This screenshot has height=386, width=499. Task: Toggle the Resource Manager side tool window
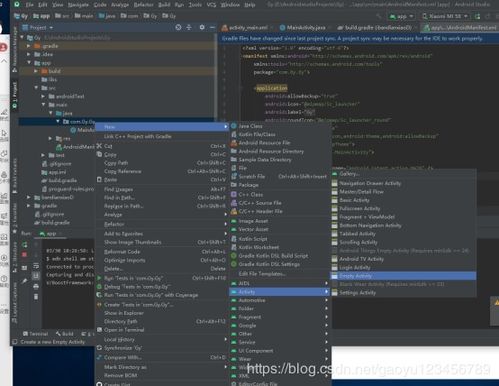[15, 50]
